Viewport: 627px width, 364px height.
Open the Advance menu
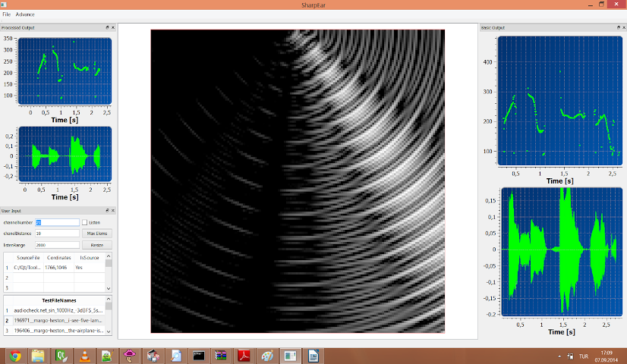pos(25,14)
